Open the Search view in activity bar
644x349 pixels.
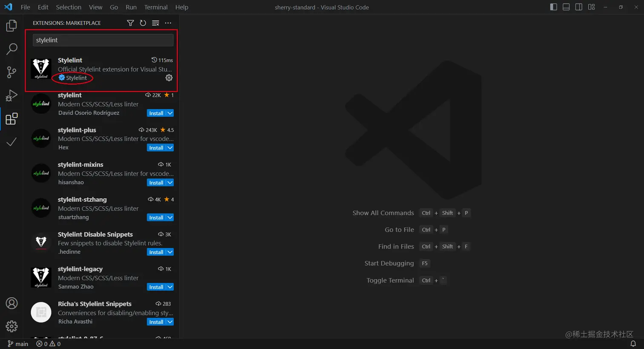11,49
